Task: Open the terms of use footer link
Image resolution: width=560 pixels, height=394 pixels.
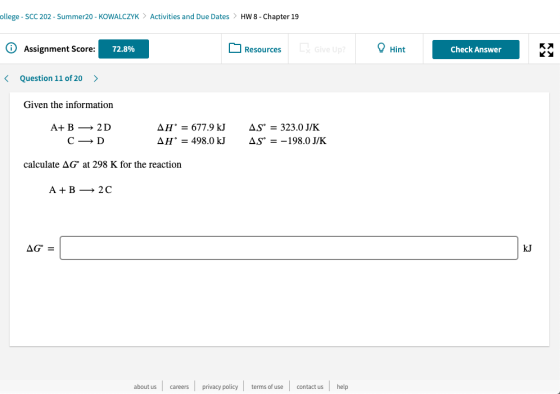Action: [x=267, y=386]
